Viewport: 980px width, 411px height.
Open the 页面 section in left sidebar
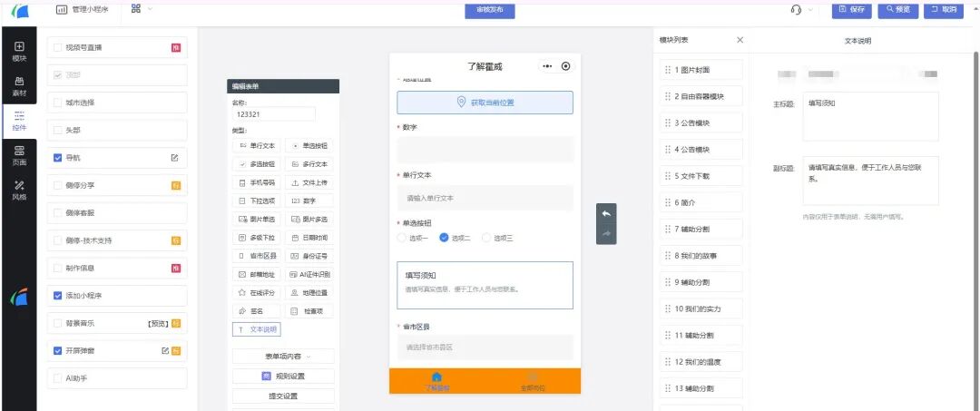(x=19, y=156)
